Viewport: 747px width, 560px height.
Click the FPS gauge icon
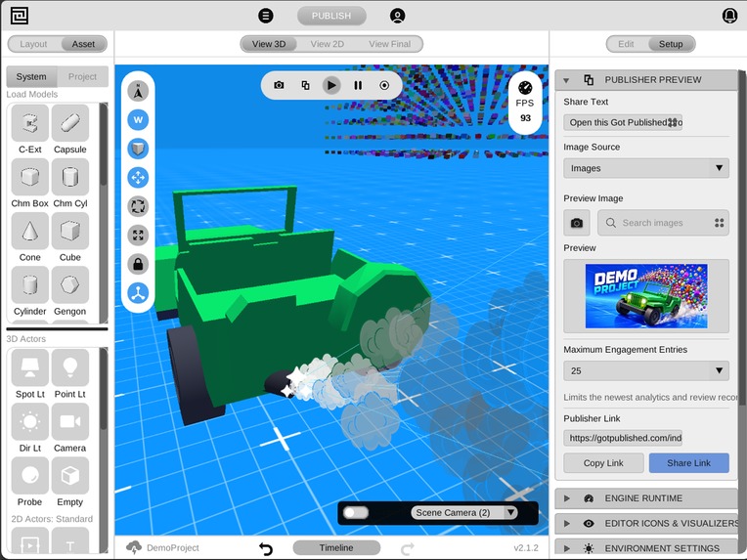525,88
